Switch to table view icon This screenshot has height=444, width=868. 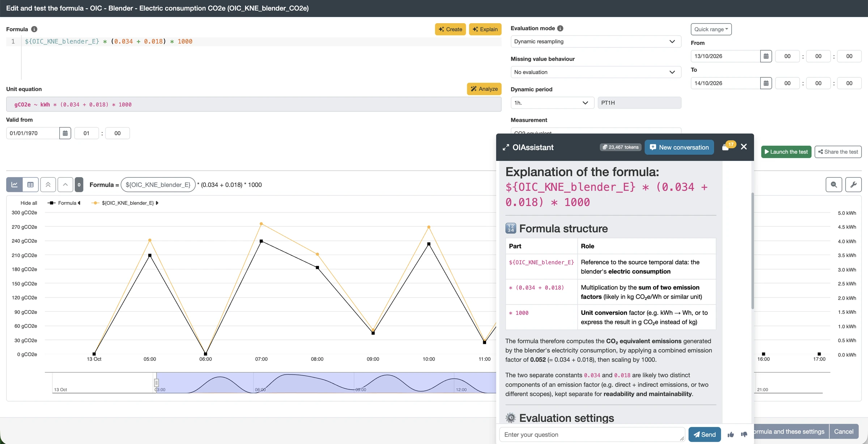[30, 185]
